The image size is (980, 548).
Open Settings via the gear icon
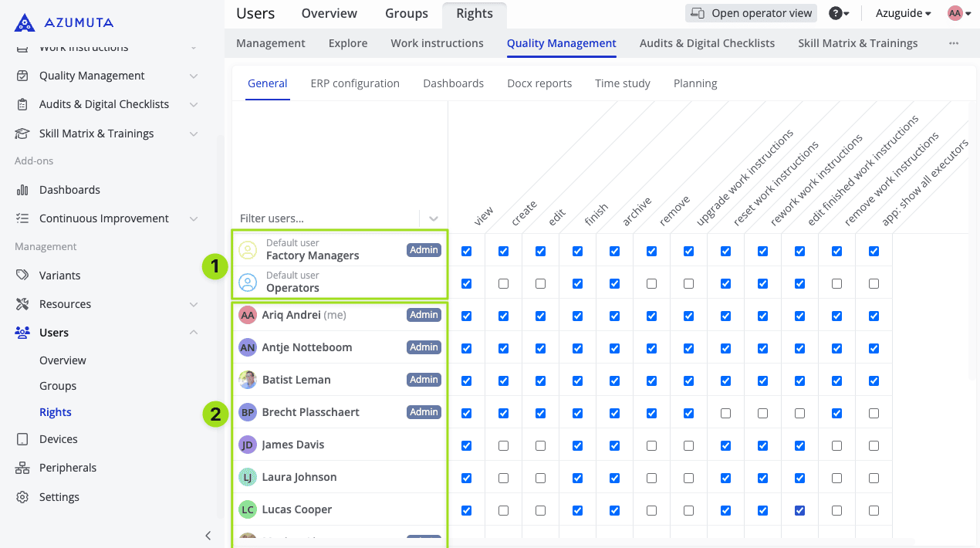click(23, 497)
